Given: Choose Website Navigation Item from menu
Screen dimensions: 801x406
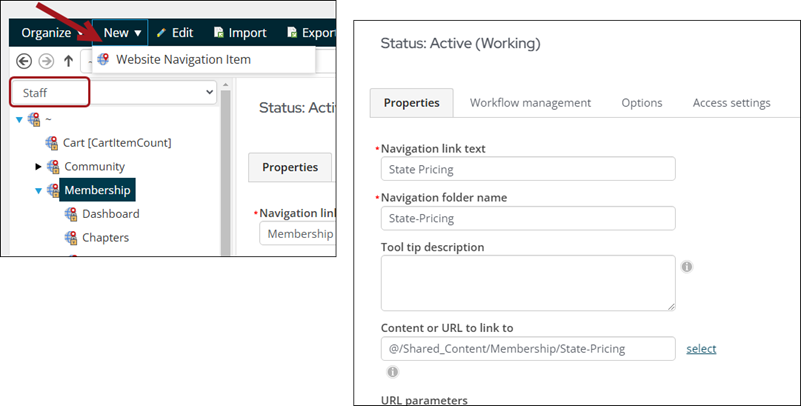Looking at the screenshot, I should tap(182, 59).
